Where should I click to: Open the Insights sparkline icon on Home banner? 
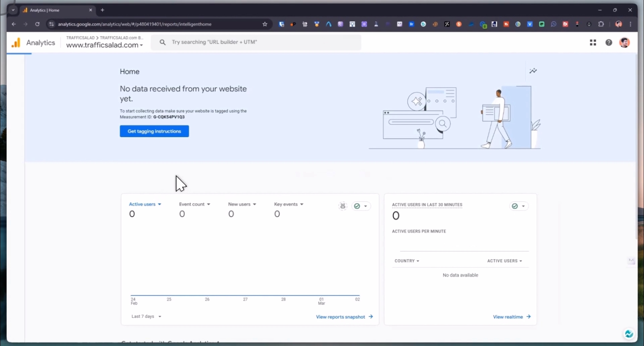click(x=533, y=71)
